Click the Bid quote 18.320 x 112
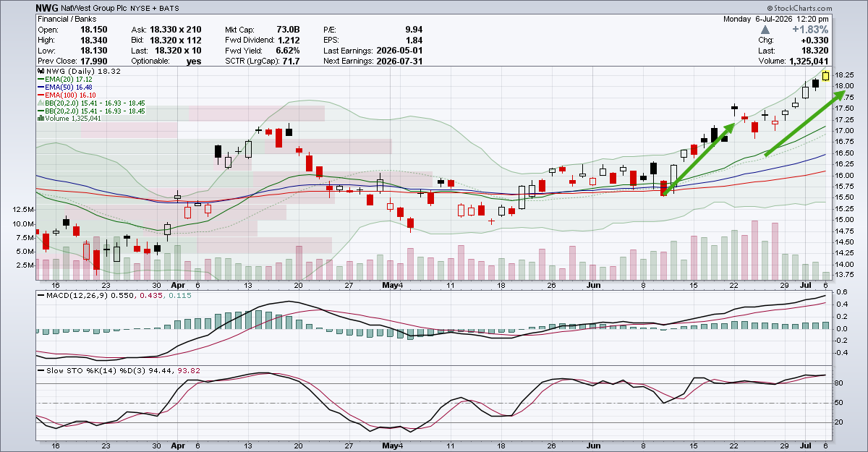Viewport: 868px width, 452px height. point(175,40)
